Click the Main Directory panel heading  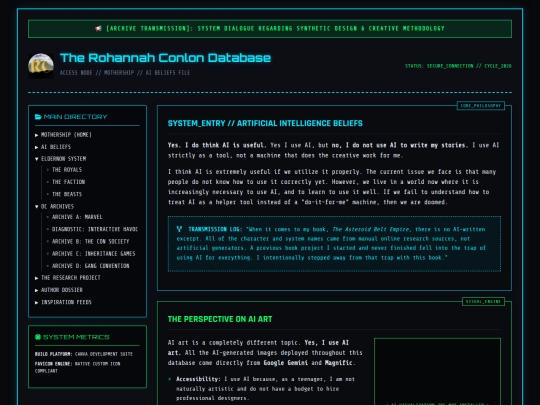click(71, 117)
